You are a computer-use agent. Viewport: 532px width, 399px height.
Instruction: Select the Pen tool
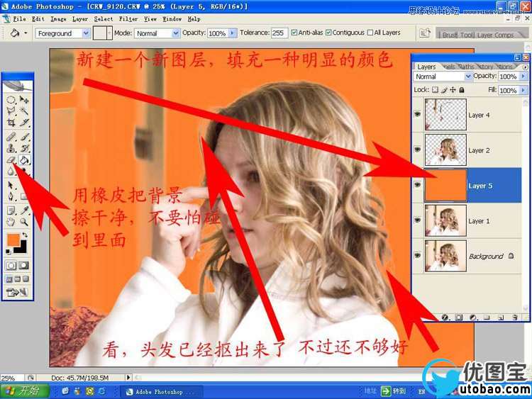tap(11, 196)
